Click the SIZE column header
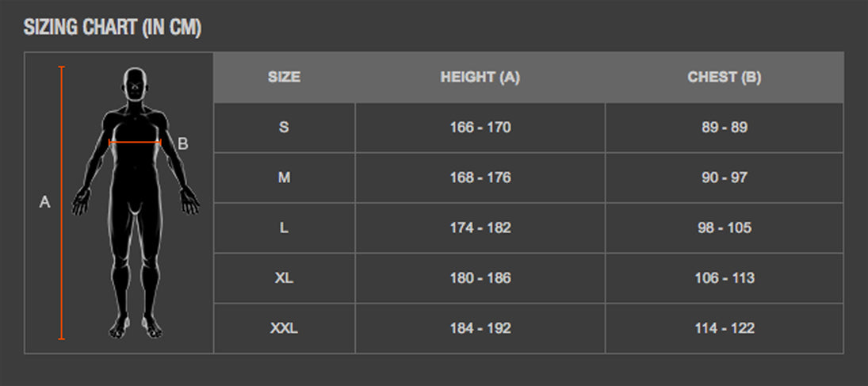This screenshot has width=868, height=386. tap(284, 78)
